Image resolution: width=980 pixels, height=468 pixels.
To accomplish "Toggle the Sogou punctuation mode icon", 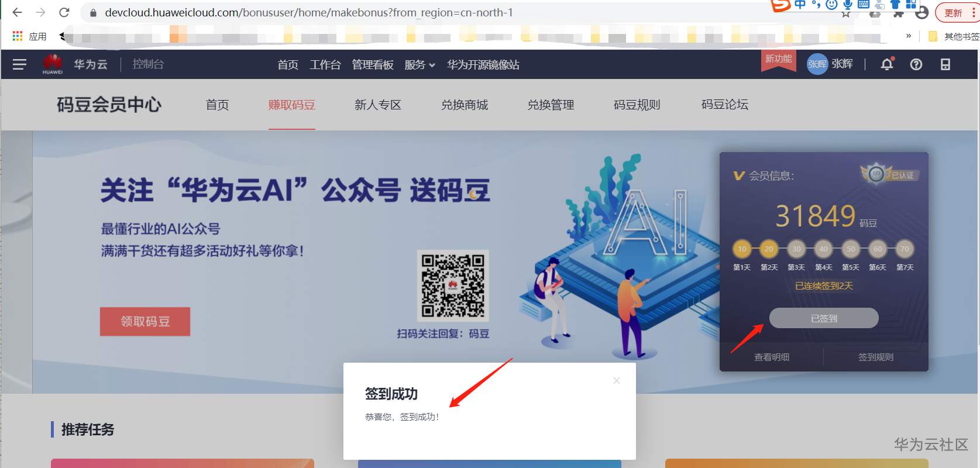I will click(x=816, y=5).
